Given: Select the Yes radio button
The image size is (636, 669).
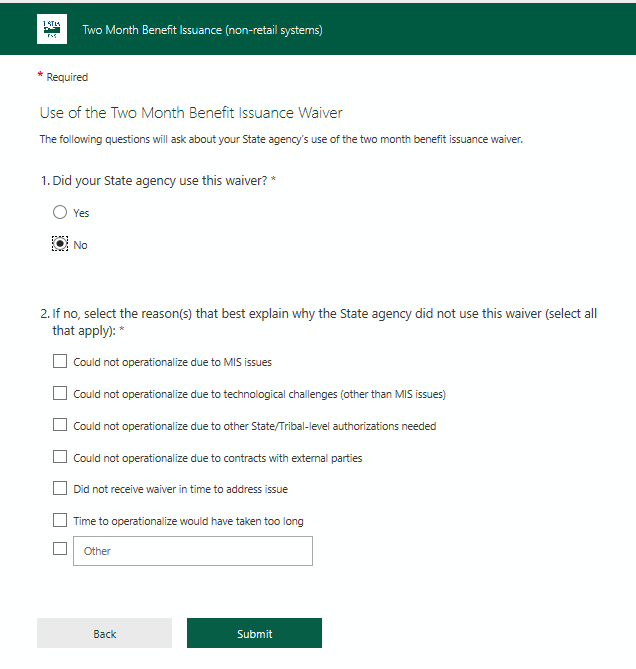Looking at the screenshot, I should pos(60,212).
